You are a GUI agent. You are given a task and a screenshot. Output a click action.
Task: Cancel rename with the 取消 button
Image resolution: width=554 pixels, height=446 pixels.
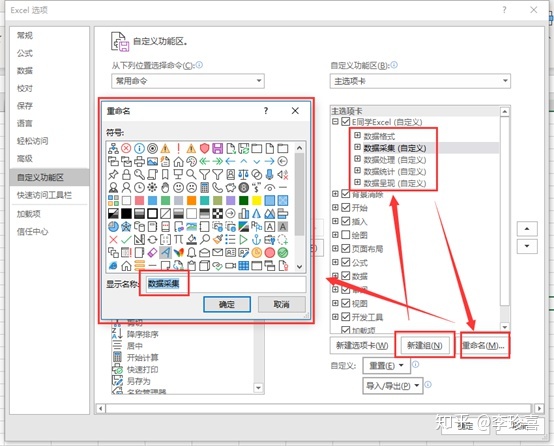tap(282, 304)
